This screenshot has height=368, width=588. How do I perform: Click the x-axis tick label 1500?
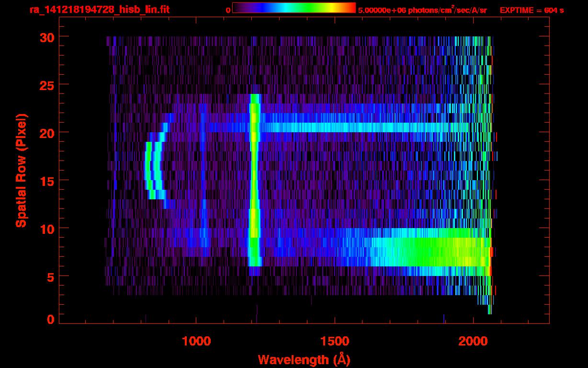(x=335, y=341)
